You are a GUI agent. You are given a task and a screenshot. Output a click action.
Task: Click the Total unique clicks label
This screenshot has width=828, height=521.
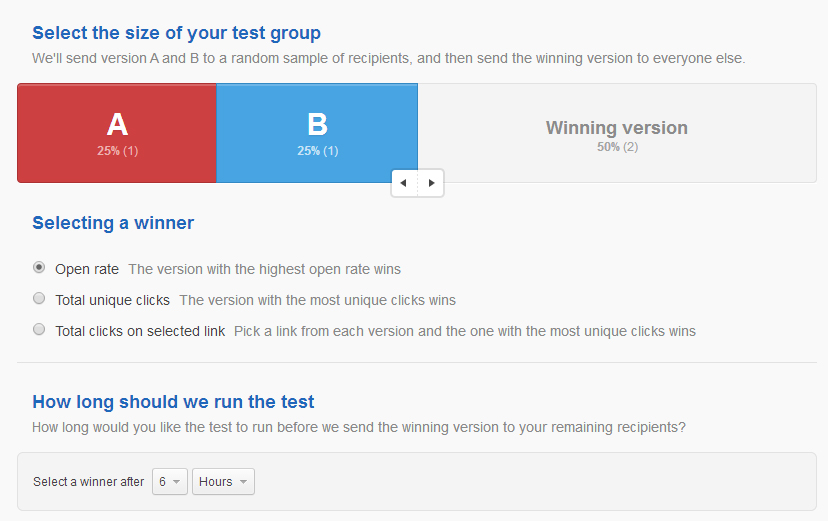click(x=112, y=300)
